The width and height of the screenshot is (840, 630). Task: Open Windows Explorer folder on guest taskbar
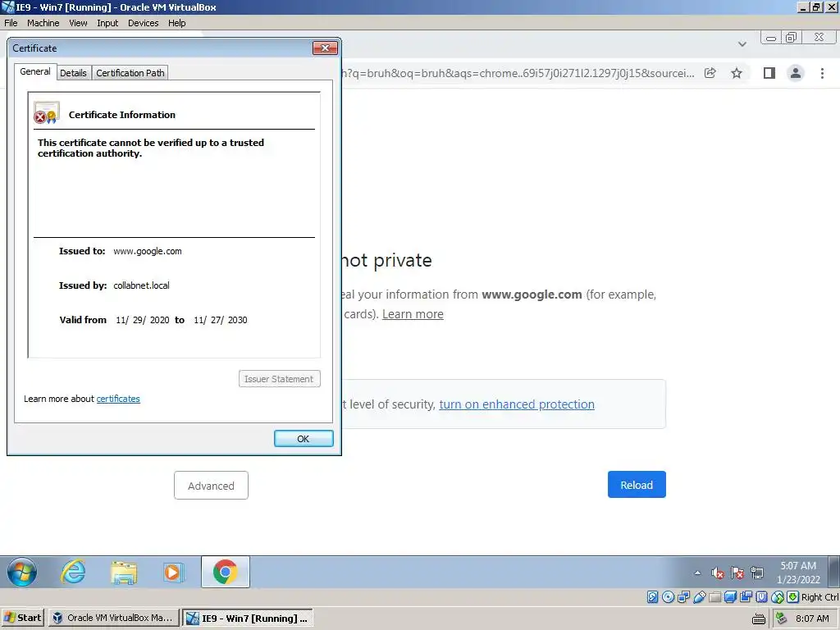124,572
